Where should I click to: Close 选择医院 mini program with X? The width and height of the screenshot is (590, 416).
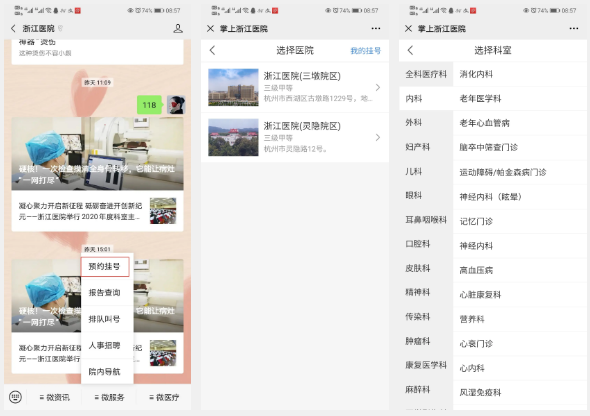tap(210, 29)
